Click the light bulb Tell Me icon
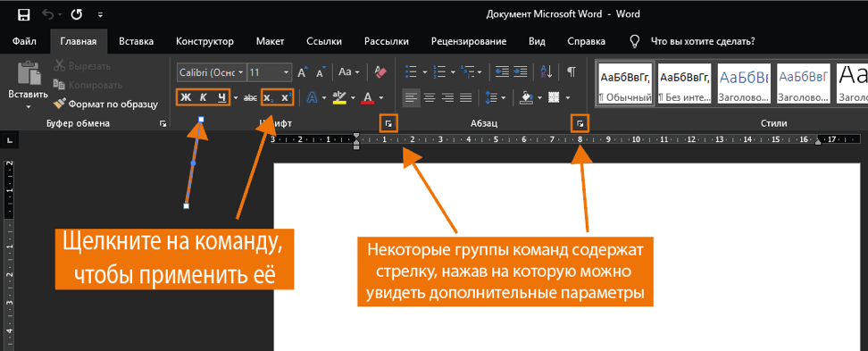This screenshot has height=351, width=868. (x=635, y=41)
